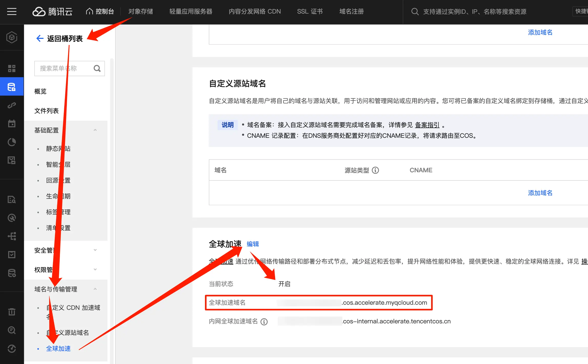This screenshot has height=364, width=588.
Task: Open the 备案指引 link
Action: tap(427, 125)
